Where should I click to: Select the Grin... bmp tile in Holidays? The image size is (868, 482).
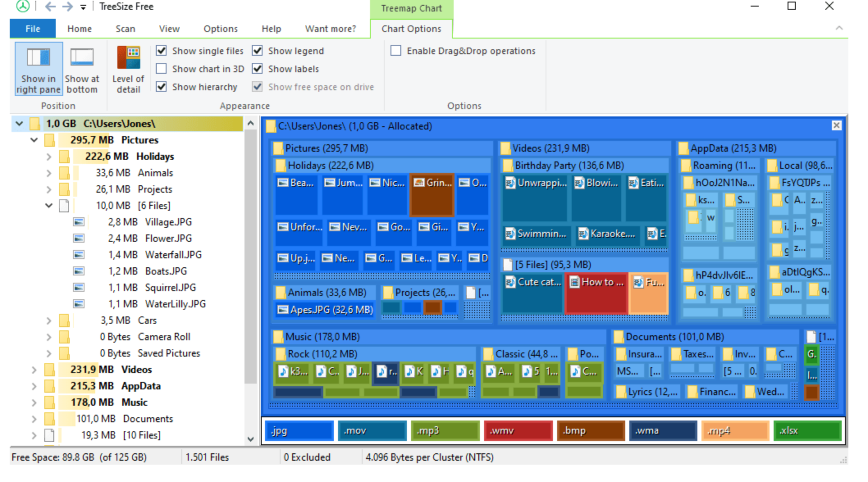click(x=432, y=195)
